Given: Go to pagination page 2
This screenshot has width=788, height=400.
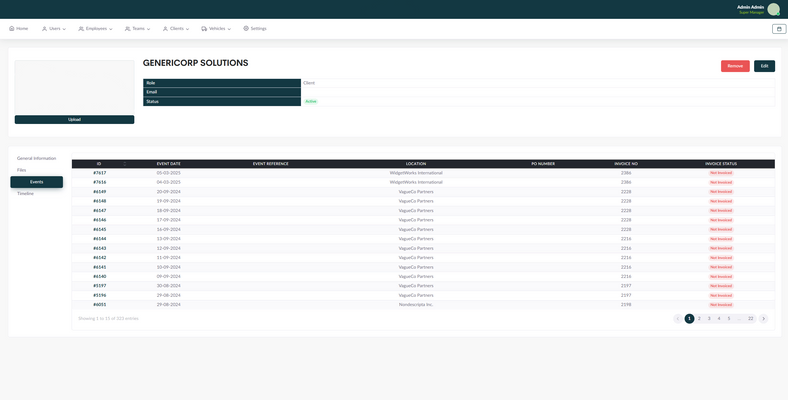Looking at the screenshot, I should (x=699, y=319).
